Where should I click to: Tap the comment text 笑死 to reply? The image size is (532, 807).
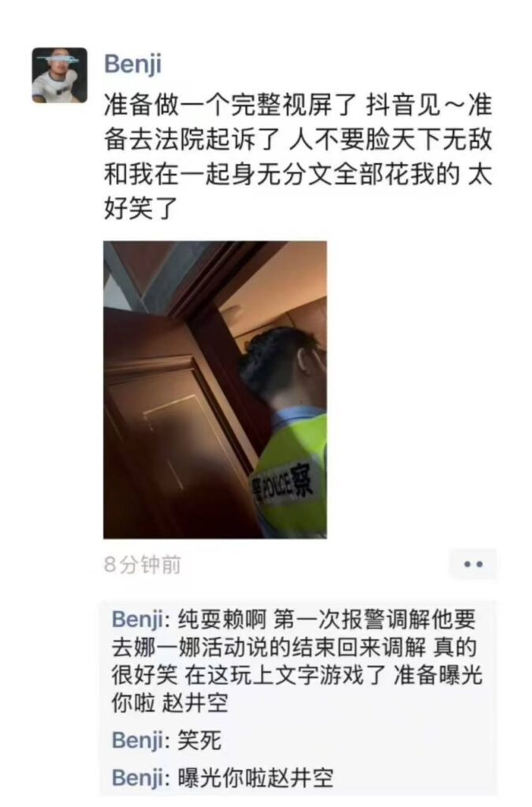pyautogui.click(x=199, y=741)
